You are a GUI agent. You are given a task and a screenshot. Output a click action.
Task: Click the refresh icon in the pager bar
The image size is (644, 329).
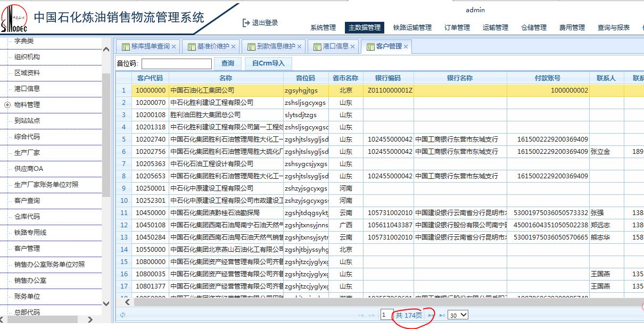tap(122, 315)
